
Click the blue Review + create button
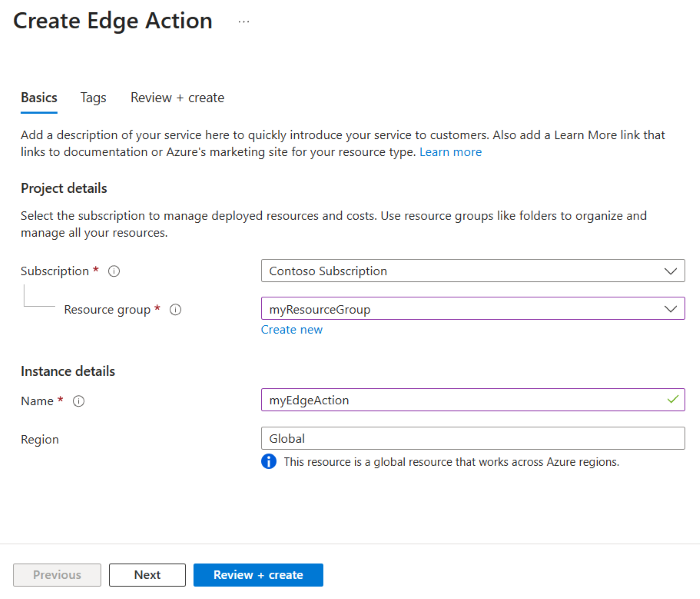258,575
